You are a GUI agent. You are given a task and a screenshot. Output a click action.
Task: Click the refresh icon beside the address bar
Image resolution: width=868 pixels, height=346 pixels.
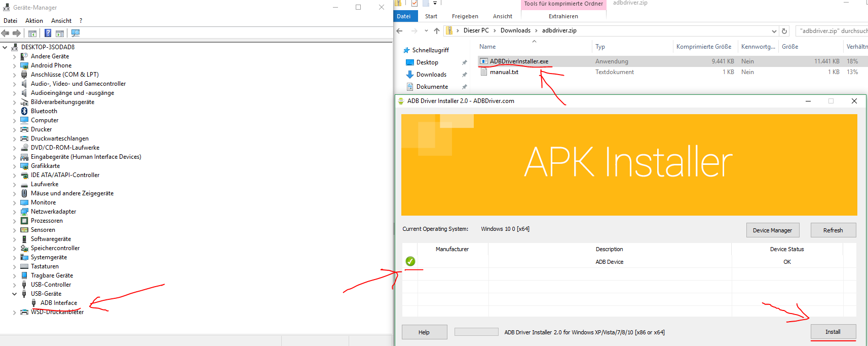[x=784, y=31]
